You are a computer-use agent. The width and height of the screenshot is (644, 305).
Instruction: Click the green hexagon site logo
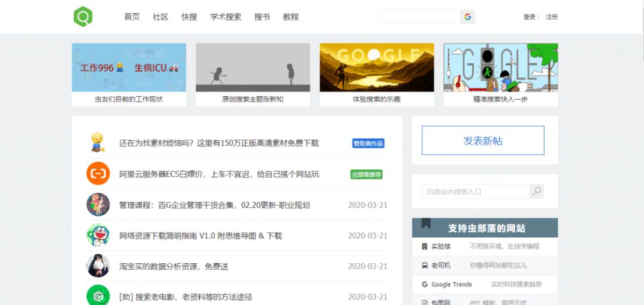point(83,17)
